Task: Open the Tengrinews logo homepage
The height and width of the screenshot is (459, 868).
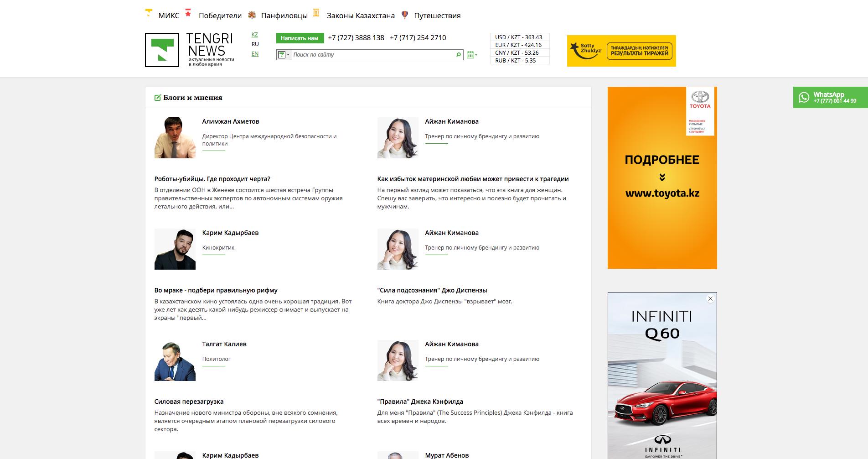Action: [x=190, y=50]
